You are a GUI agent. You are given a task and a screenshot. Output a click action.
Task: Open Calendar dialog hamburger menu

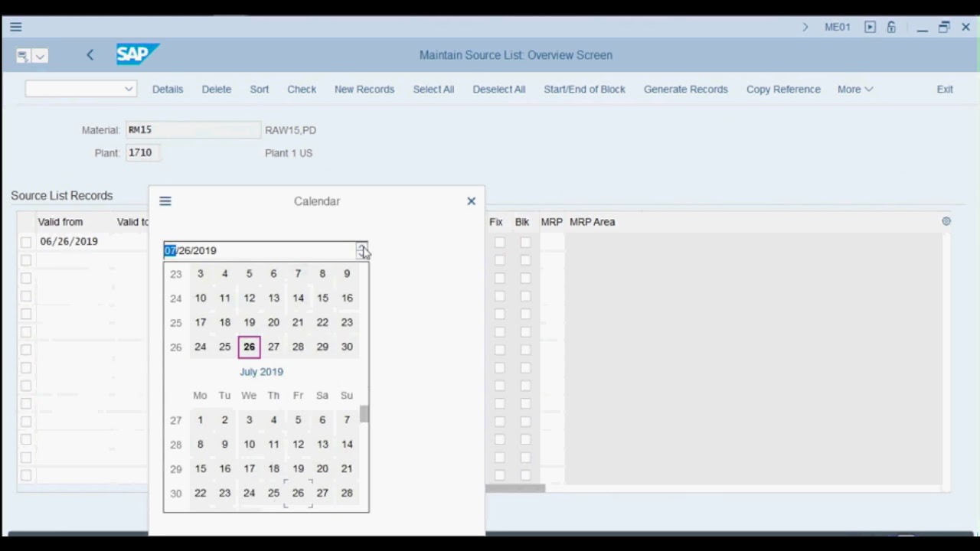pyautogui.click(x=165, y=201)
